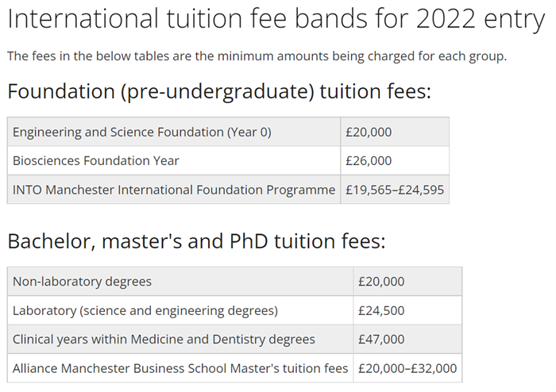This screenshot has width=556, height=392.
Task: Click the Foundation (pre-undergraduate) tuition fees heading
Action: 219,91
